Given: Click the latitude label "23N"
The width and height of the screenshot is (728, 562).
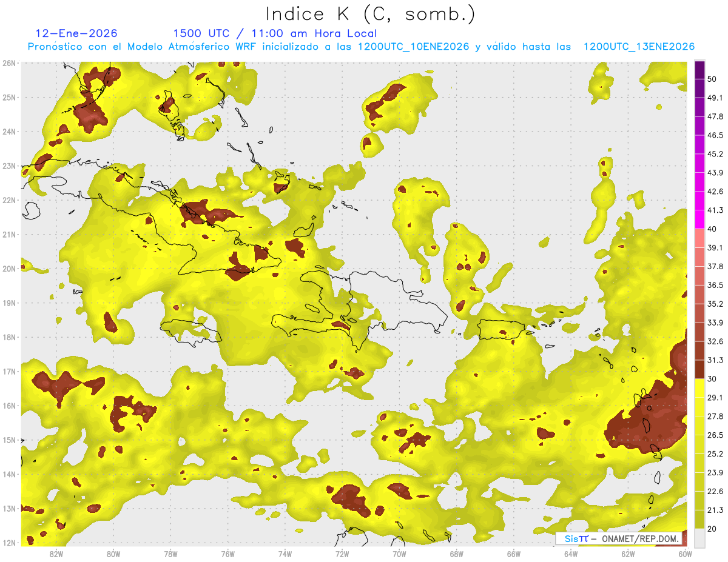Looking at the screenshot, I should coord(9,166).
